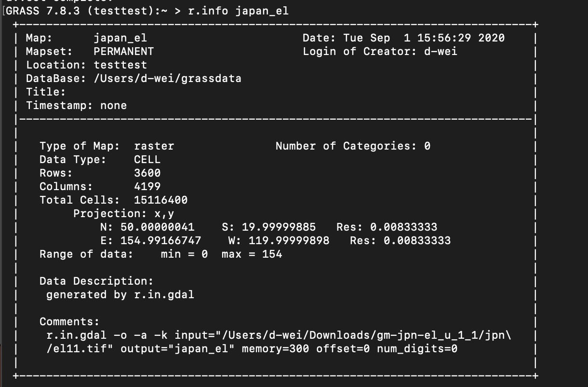Image resolution: width=588 pixels, height=387 pixels.
Task: Select the Total Cells value 15116400
Action: 161,200
